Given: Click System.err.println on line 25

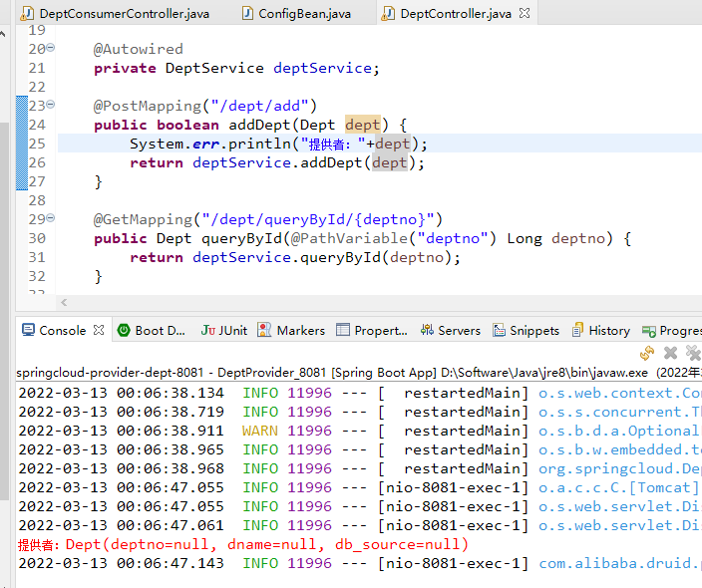Looking at the screenshot, I should click(210, 144).
